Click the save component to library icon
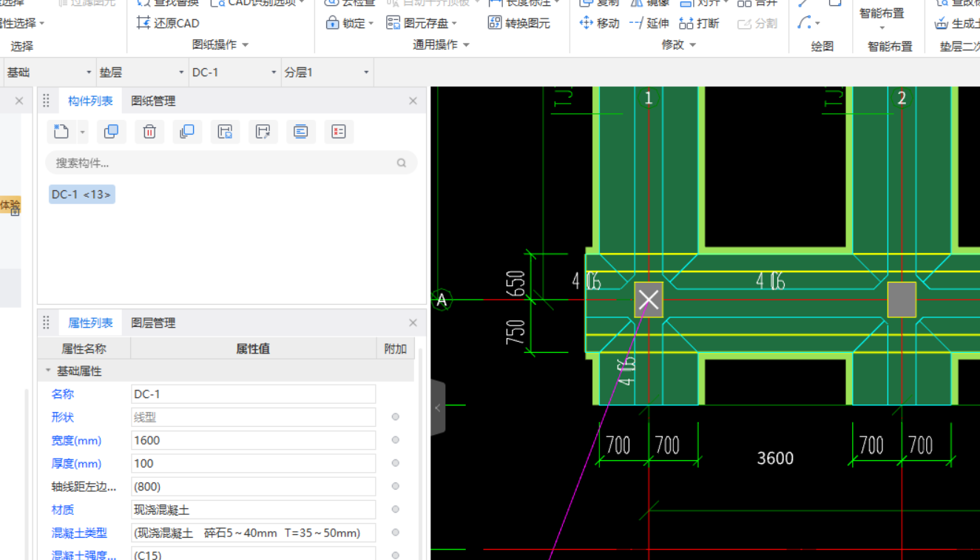Viewport: 980px width, 560px height. tap(225, 132)
